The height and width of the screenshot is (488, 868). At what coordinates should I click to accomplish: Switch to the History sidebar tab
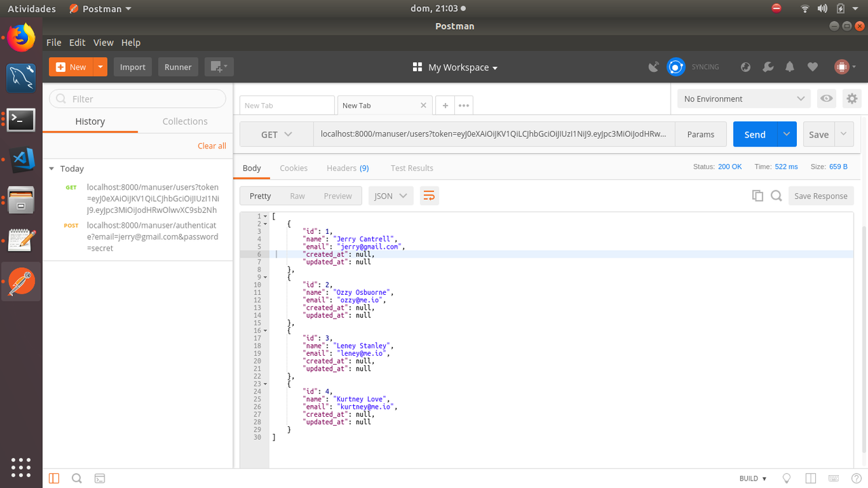coord(90,121)
